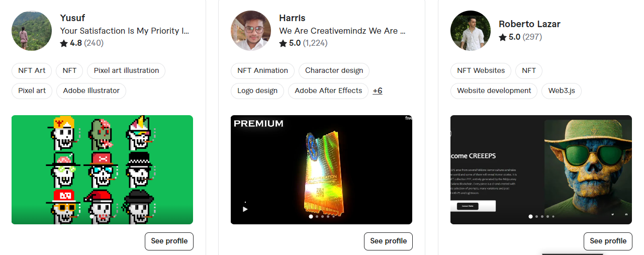Click the star next to Harris's 5.0 rating
The height and width of the screenshot is (255, 644).
pyautogui.click(x=283, y=43)
